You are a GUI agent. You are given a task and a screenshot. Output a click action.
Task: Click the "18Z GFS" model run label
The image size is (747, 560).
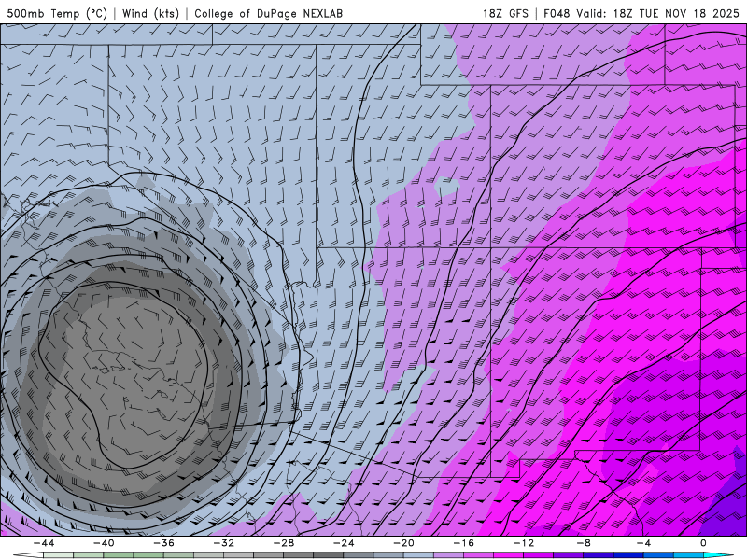(505, 14)
